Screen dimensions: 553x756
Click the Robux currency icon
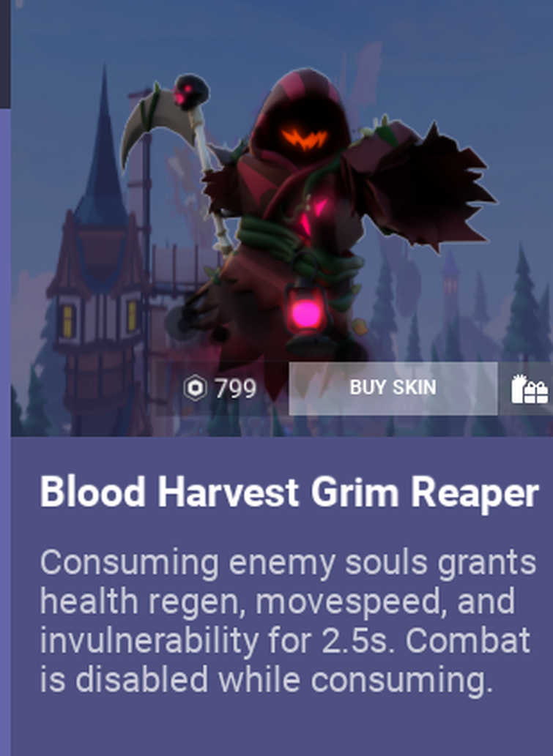pos(195,388)
